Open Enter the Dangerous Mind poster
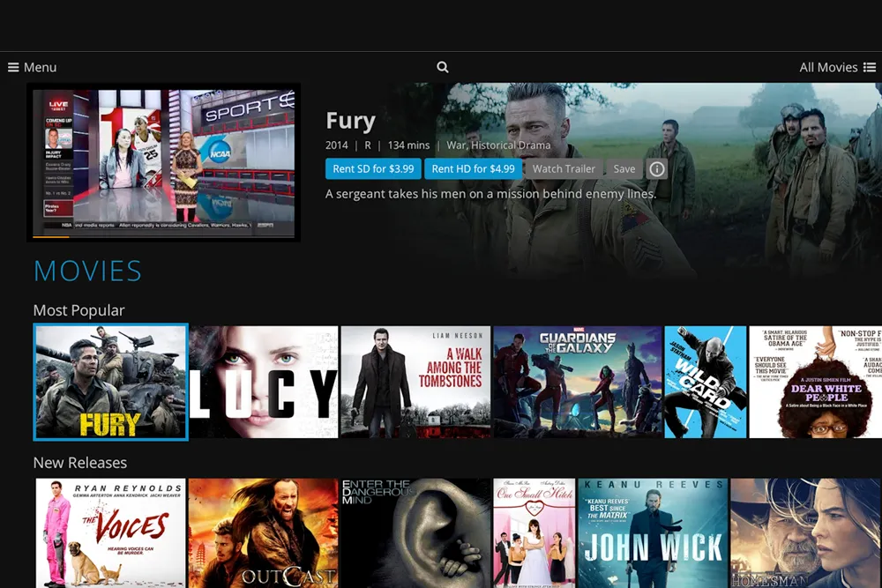 pyautogui.click(x=415, y=533)
